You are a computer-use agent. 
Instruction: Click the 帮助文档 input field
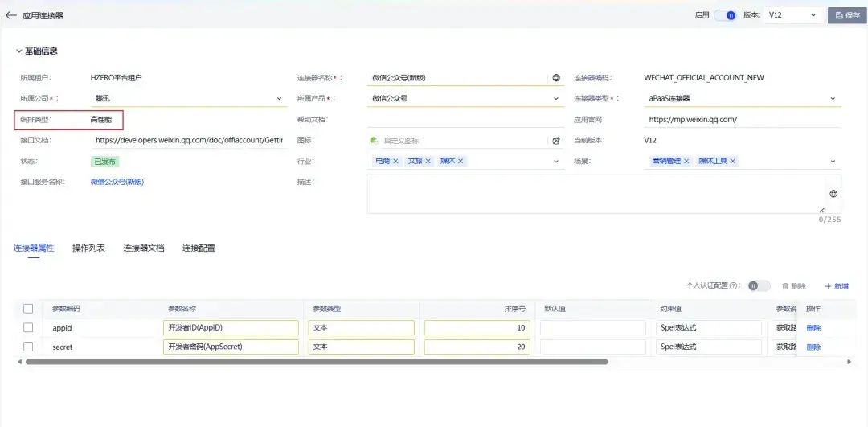point(465,120)
